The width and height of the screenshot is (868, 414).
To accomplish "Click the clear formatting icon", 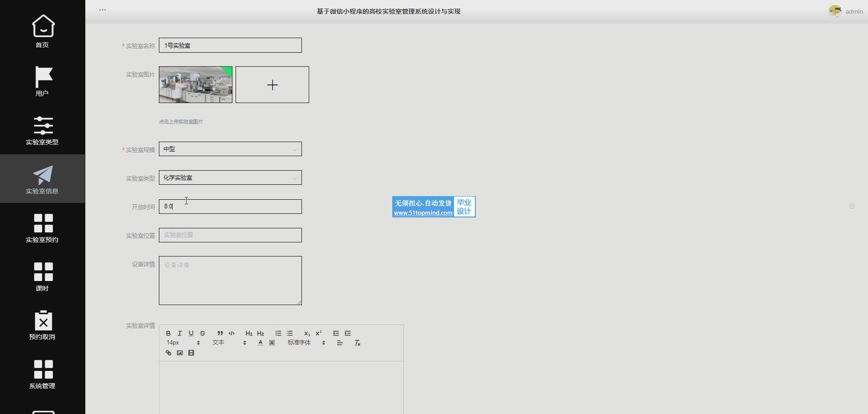I will click(357, 343).
